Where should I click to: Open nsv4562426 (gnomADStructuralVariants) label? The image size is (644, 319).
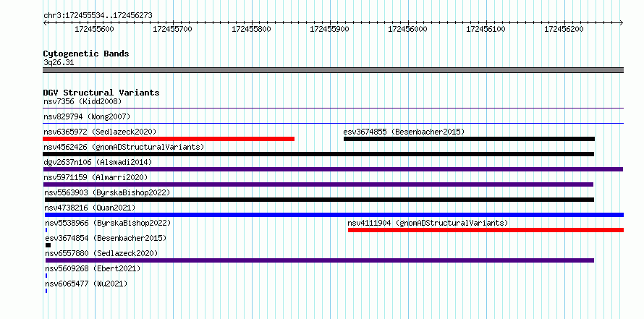[x=124, y=147]
